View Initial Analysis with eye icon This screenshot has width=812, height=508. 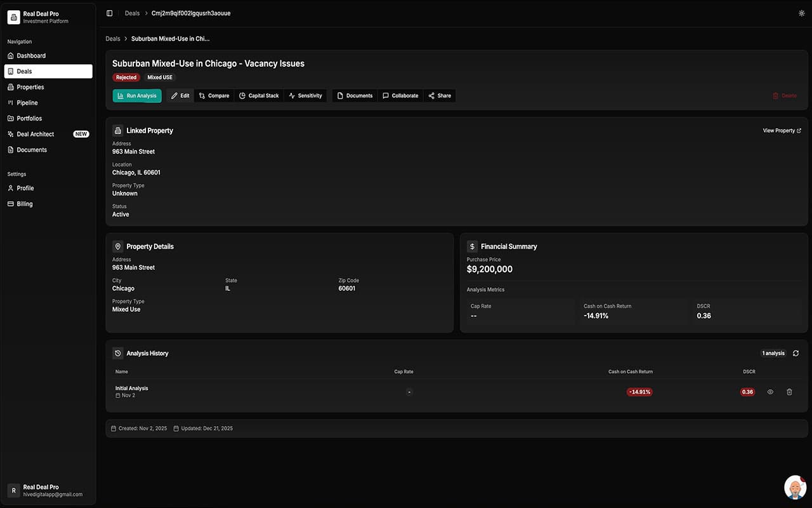[770, 392]
